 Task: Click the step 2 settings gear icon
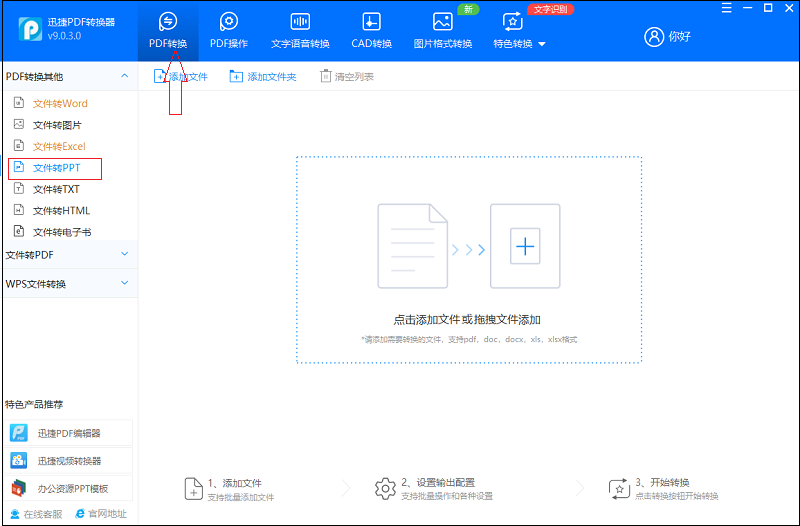[385, 489]
